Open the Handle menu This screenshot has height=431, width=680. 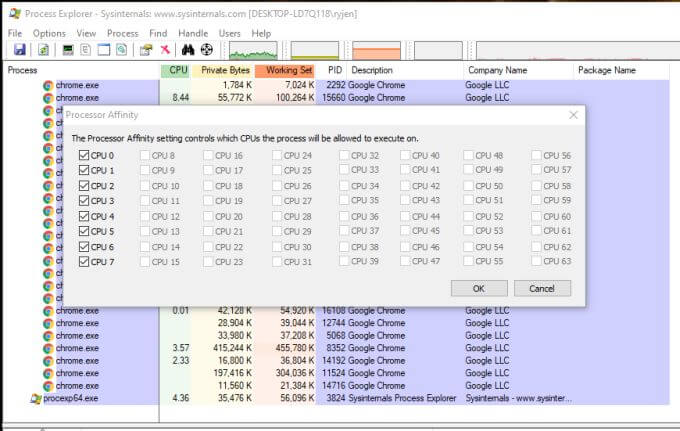click(193, 33)
